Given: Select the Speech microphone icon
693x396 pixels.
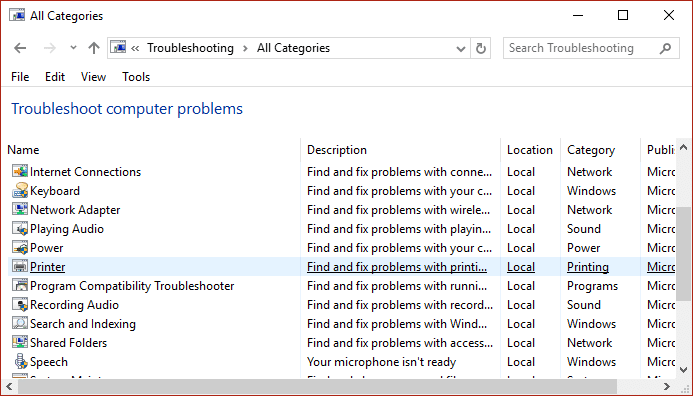Looking at the screenshot, I should [x=20, y=362].
